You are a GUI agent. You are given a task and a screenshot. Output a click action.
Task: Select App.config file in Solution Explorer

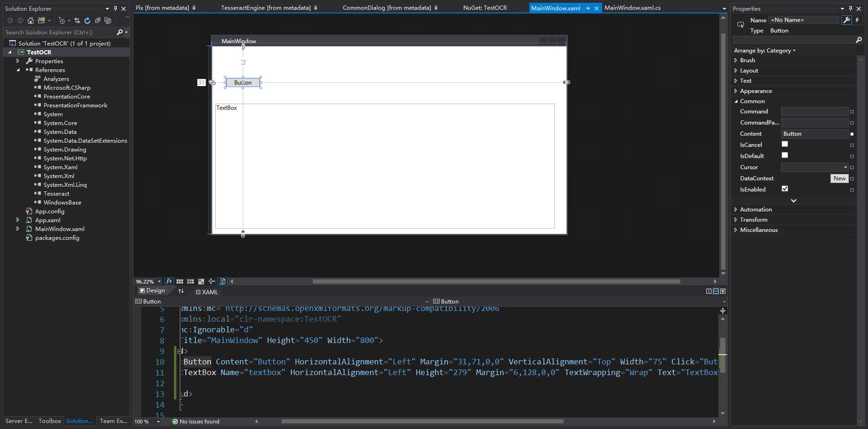click(x=50, y=211)
